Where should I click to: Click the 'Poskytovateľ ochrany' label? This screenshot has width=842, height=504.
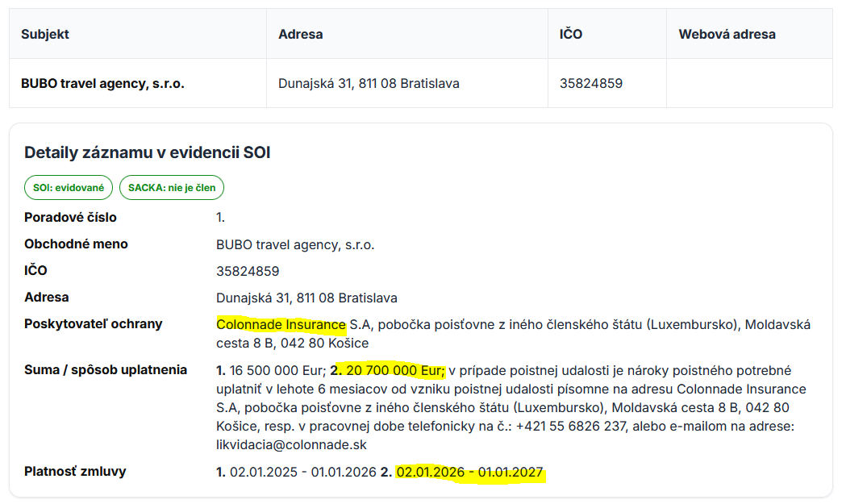tap(93, 324)
